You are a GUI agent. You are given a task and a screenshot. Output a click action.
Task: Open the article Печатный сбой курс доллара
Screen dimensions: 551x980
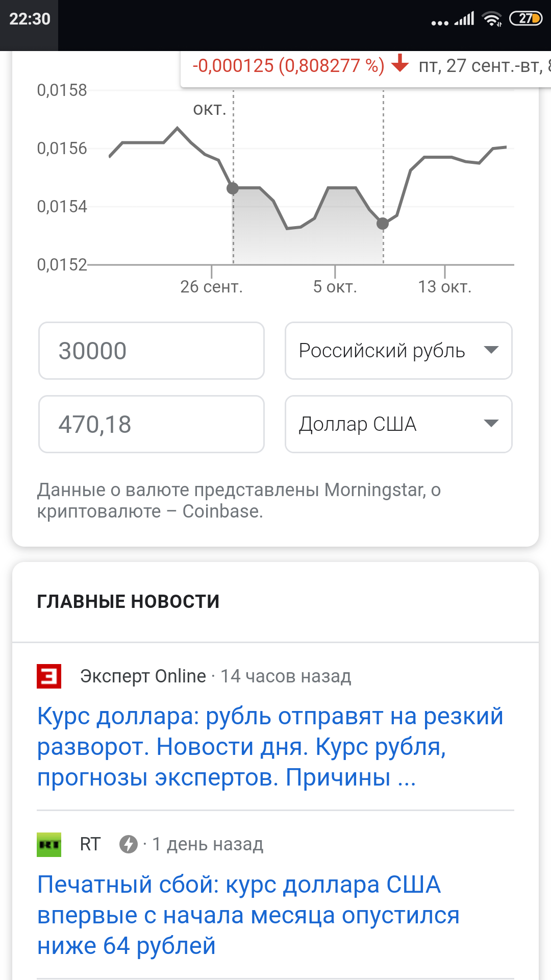pyautogui.click(x=249, y=915)
